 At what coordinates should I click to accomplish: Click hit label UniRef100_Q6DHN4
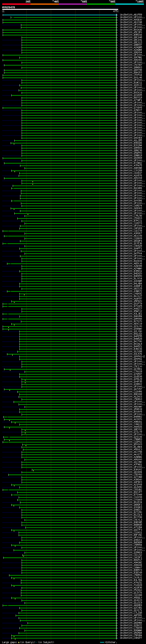pos(131,623)
